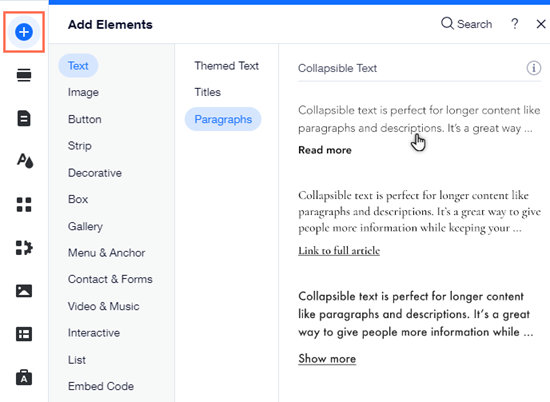Click the Read more expander text
Screen dimensions: 550x402
click(x=325, y=150)
